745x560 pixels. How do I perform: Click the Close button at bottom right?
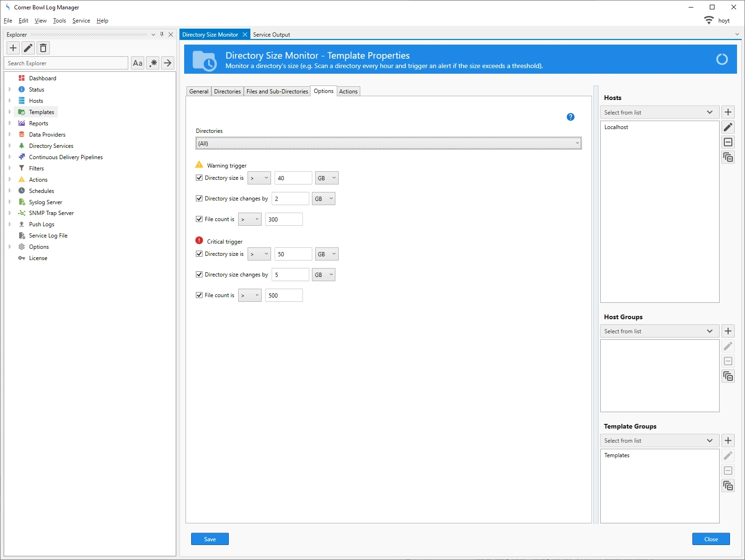pyautogui.click(x=711, y=539)
